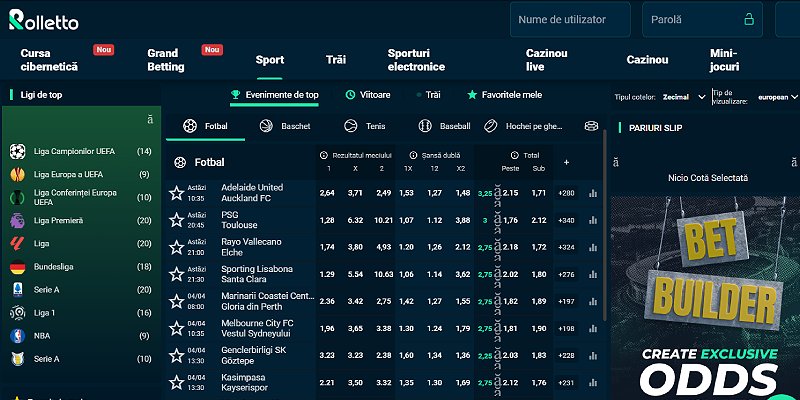Open the NBA league from top leagues
800x400 pixels.
click(x=44, y=337)
